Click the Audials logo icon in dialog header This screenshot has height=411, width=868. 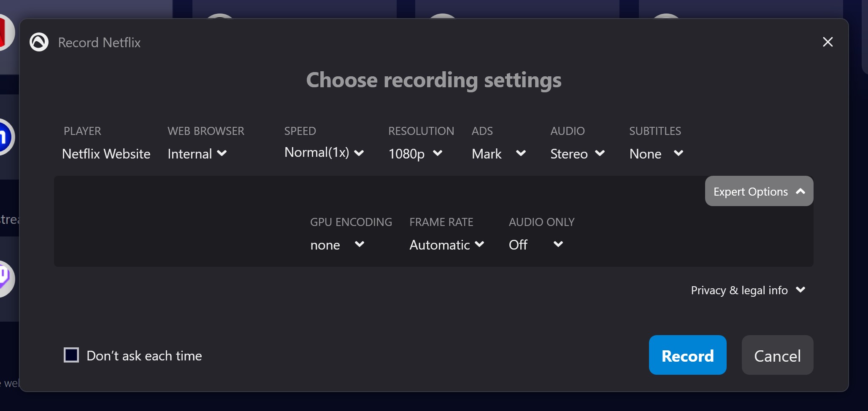tap(39, 42)
